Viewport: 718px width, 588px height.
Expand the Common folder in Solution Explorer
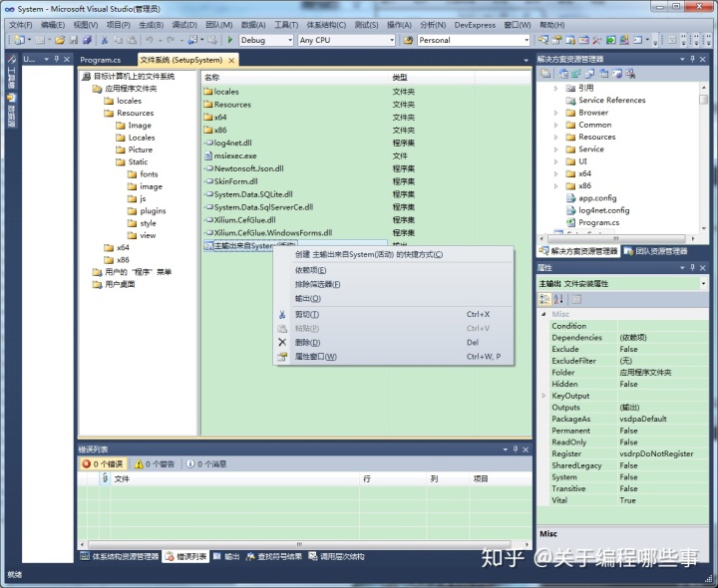click(x=555, y=125)
